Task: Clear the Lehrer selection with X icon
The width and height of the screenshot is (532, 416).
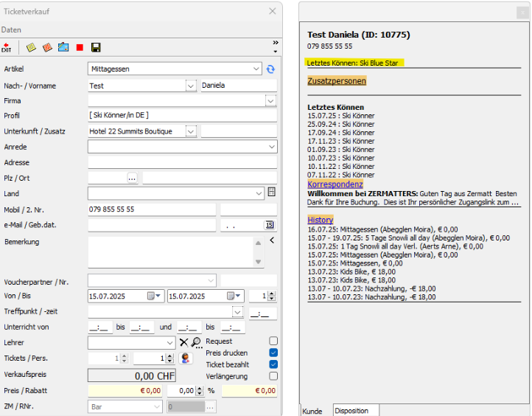Action: (x=184, y=342)
